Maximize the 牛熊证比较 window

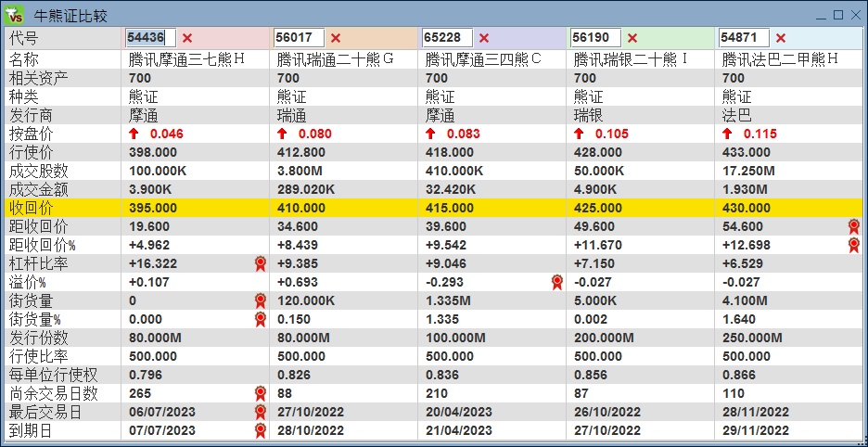point(838,15)
